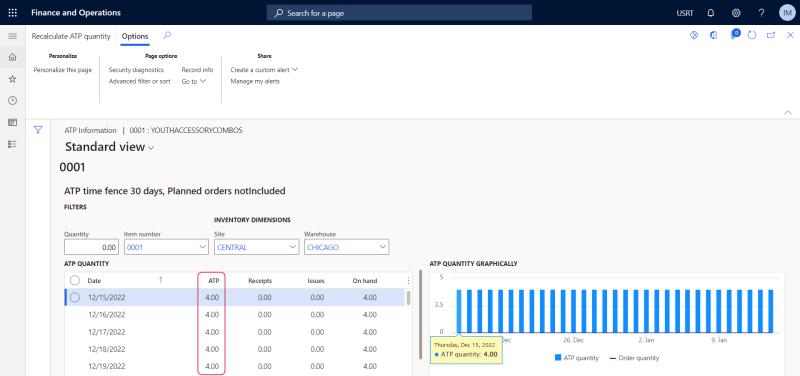Viewport: 800px width, 376px height.
Task: Open page in new window icon
Action: pyautogui.click(x=771, y=35)
